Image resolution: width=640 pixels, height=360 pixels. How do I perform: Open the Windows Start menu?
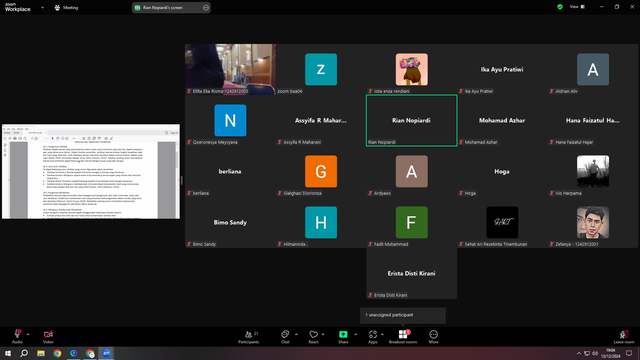pyautogui.click(x=8, y=353)
